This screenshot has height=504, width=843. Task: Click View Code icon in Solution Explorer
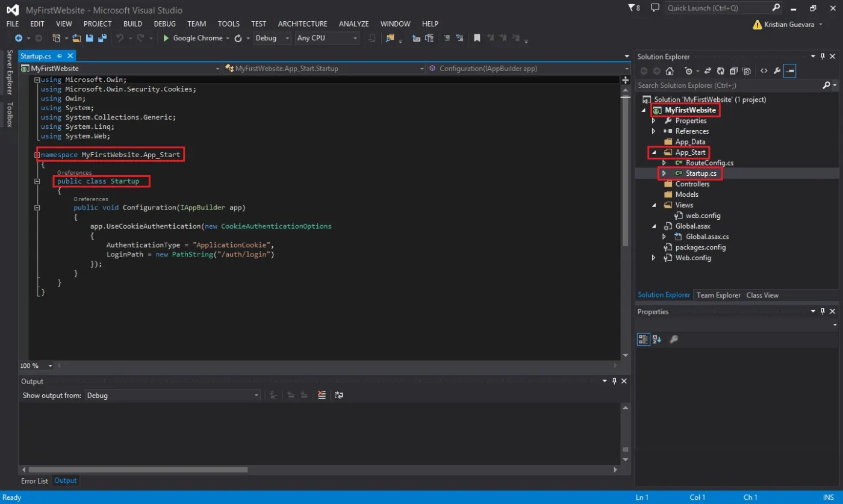point(764,71)
